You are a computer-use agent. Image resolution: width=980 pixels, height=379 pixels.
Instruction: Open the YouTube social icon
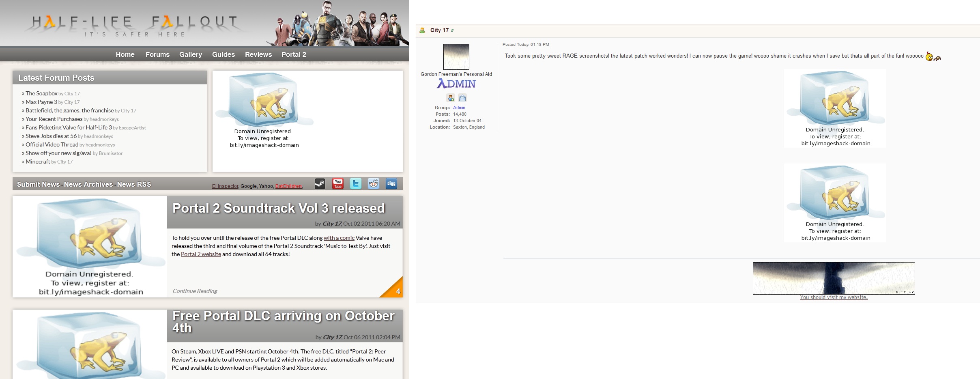point(338,184)
